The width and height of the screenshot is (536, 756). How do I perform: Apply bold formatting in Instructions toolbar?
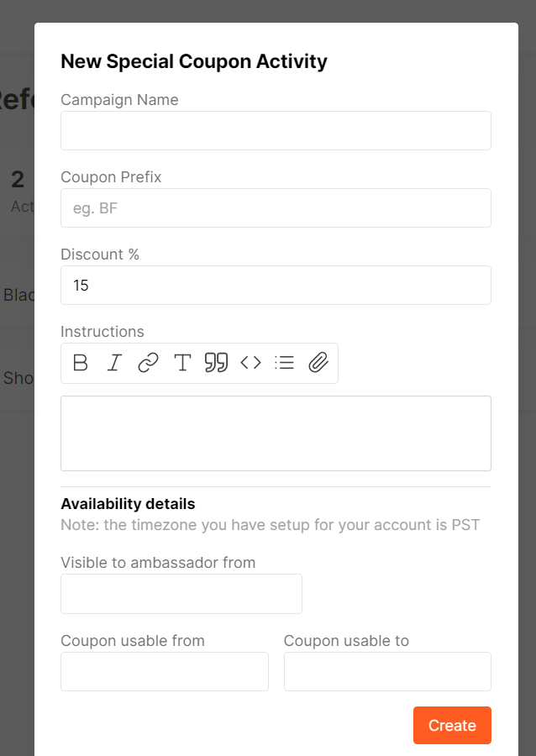pos(81,363)
